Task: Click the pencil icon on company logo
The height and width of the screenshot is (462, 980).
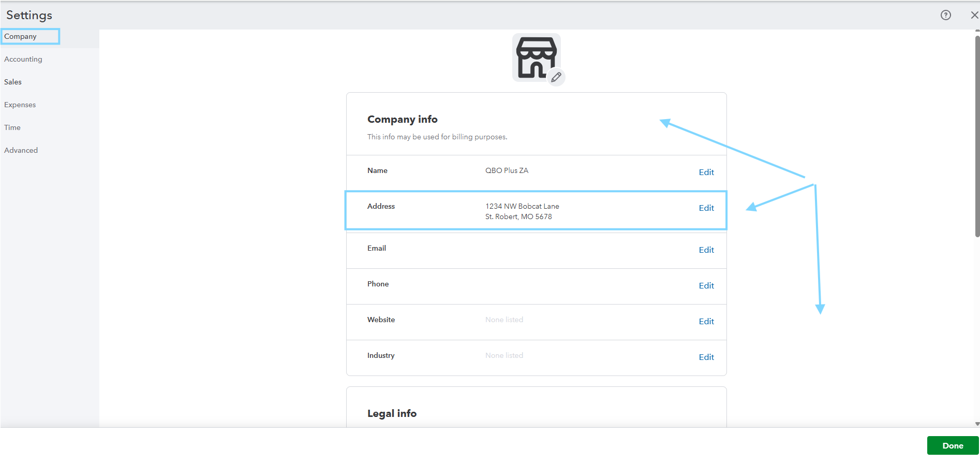Action: (x=556, y=77)
